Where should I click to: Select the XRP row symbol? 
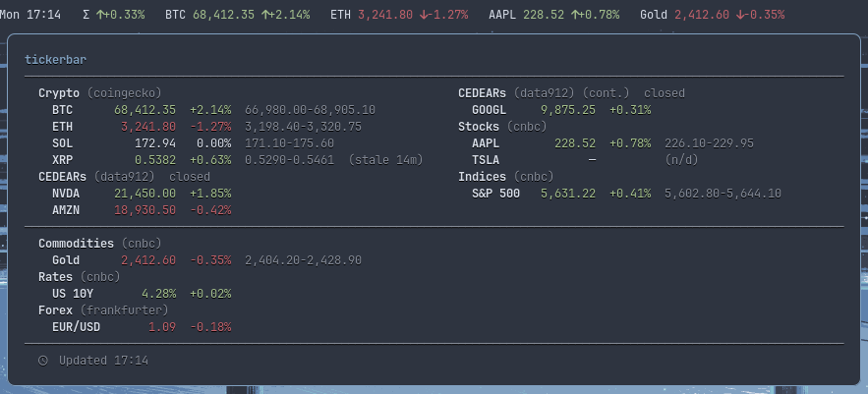point(63,160)
